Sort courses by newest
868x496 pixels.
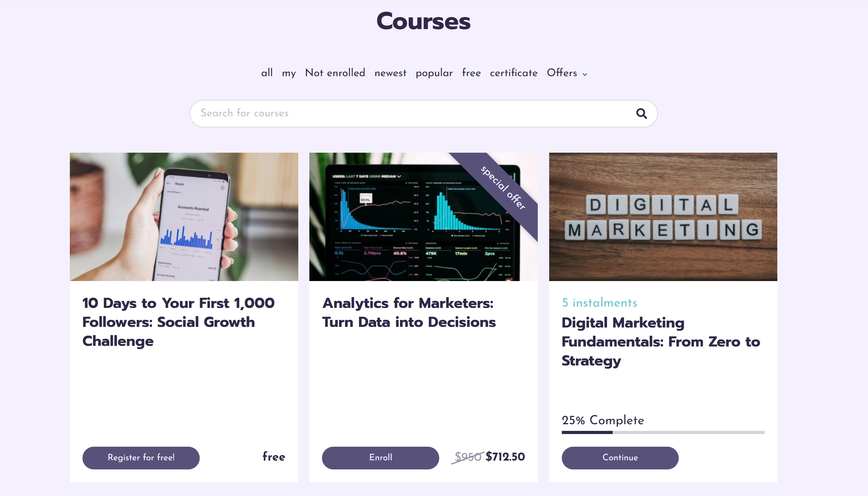[391, 73]
